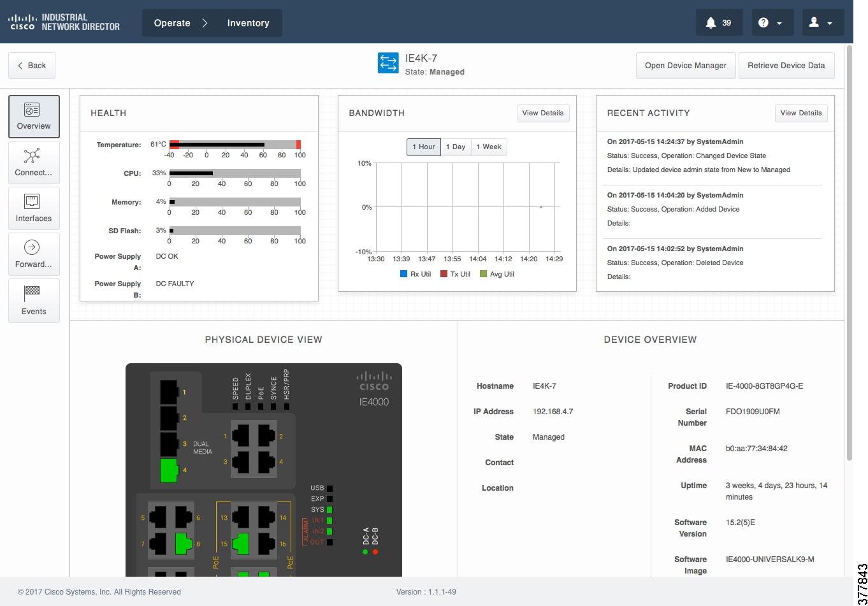Select port 6 on the switch

pyautogui.click(x=184, y=517)
